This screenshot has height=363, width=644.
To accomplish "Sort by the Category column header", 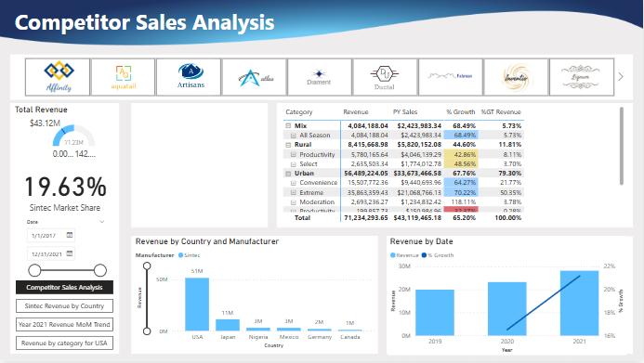I will tap(299, 112).
